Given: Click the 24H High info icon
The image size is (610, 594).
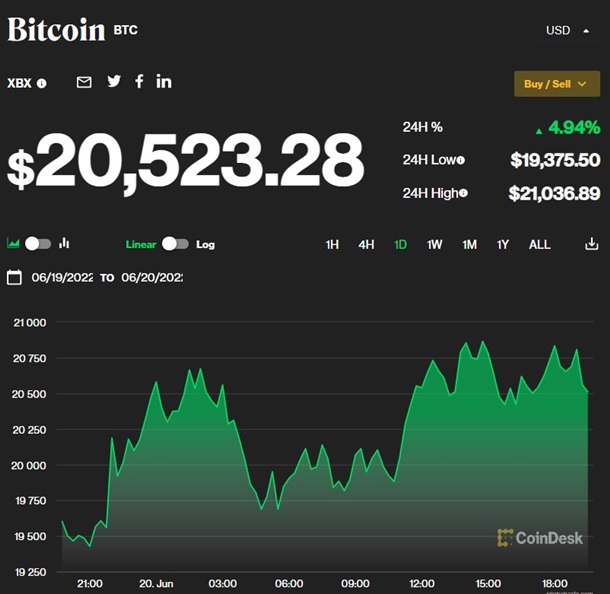Looking at the screenshot, I should point(464,193).
